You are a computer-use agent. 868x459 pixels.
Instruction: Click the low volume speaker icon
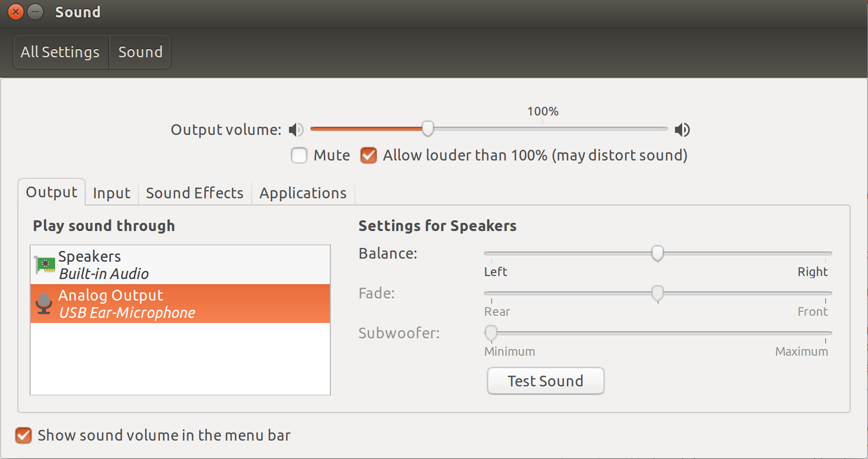(296, 130)
